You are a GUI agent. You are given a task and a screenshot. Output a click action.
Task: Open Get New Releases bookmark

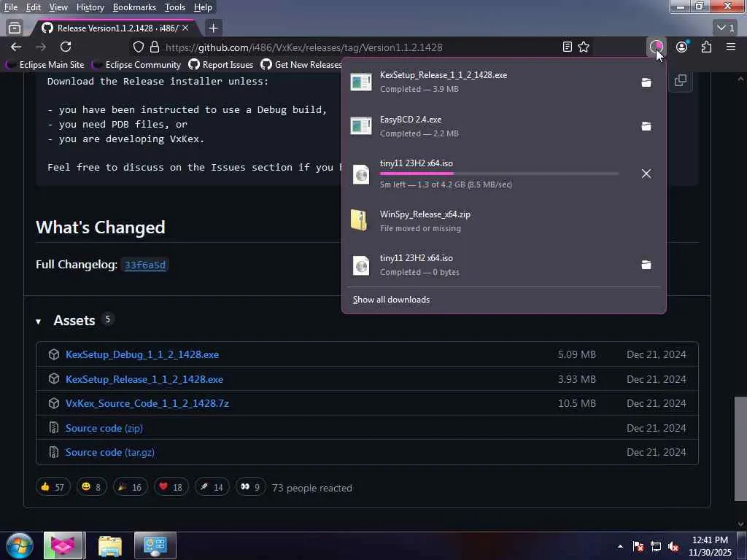click(x=301, y=64)
